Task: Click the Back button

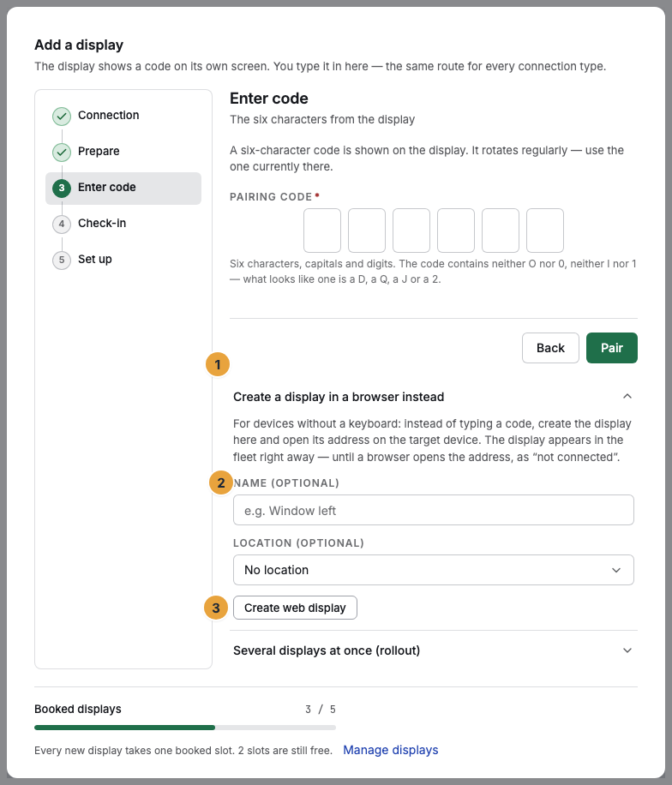Action: [550, 348]
